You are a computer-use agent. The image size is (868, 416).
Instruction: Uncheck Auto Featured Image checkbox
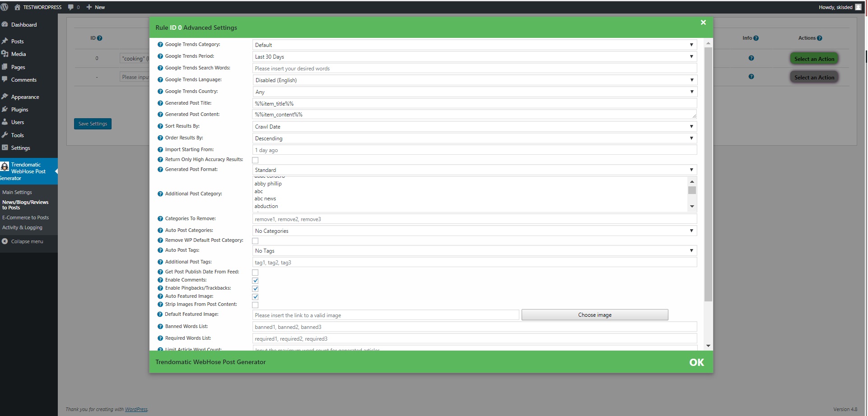255,297
